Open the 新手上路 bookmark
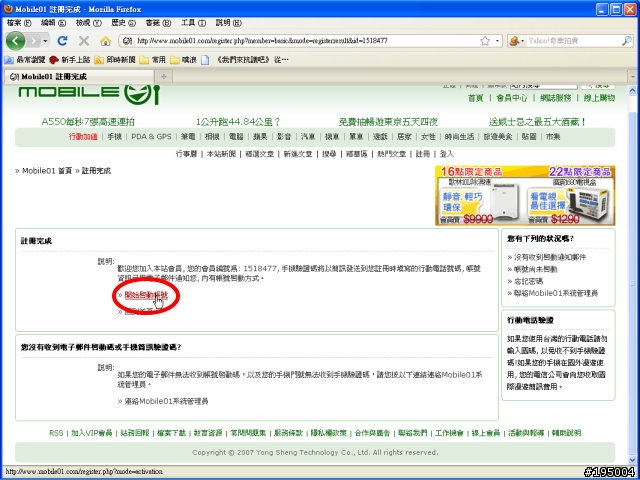Screen dimensions: 640x480 [x=69, y=60]
